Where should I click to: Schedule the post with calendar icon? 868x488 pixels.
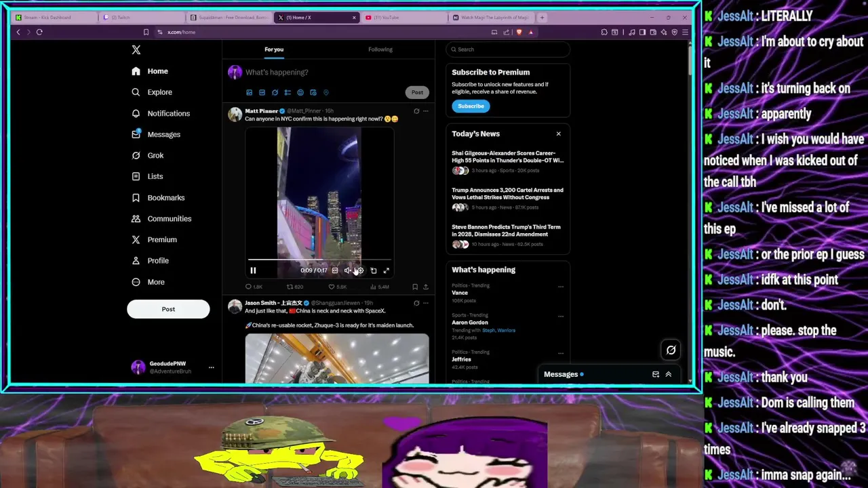313,92
